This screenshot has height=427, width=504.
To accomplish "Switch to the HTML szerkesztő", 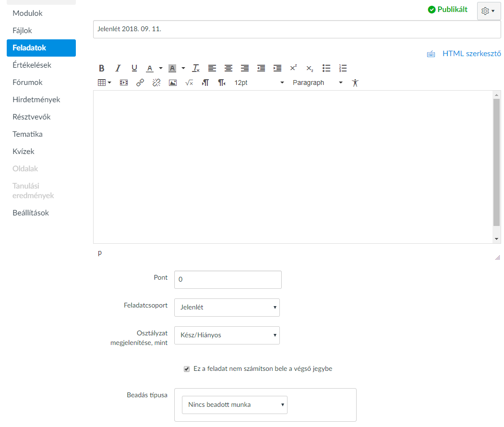I will tap(471, 54).
